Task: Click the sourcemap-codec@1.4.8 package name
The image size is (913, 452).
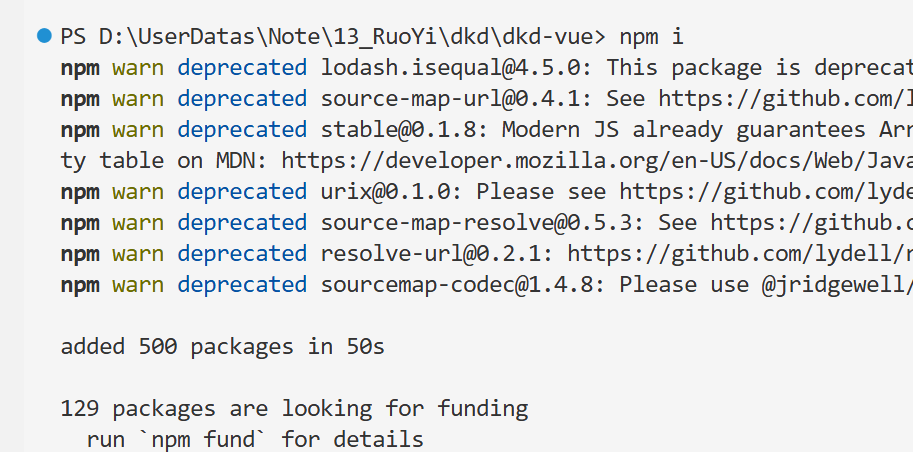Action: click(457, 285)
